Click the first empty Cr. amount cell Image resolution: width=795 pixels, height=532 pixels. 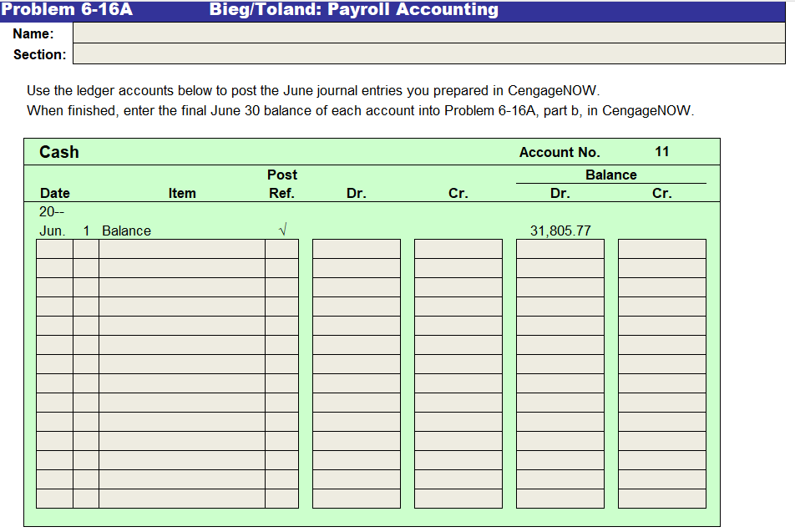[457, 246]
